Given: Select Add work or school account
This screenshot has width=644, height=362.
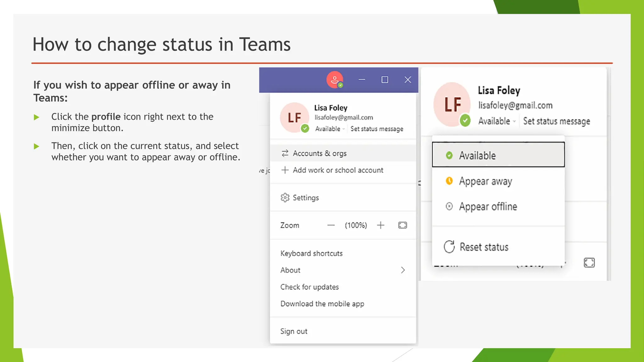Looking at the screenshot, I should click(x=343, y=170).
